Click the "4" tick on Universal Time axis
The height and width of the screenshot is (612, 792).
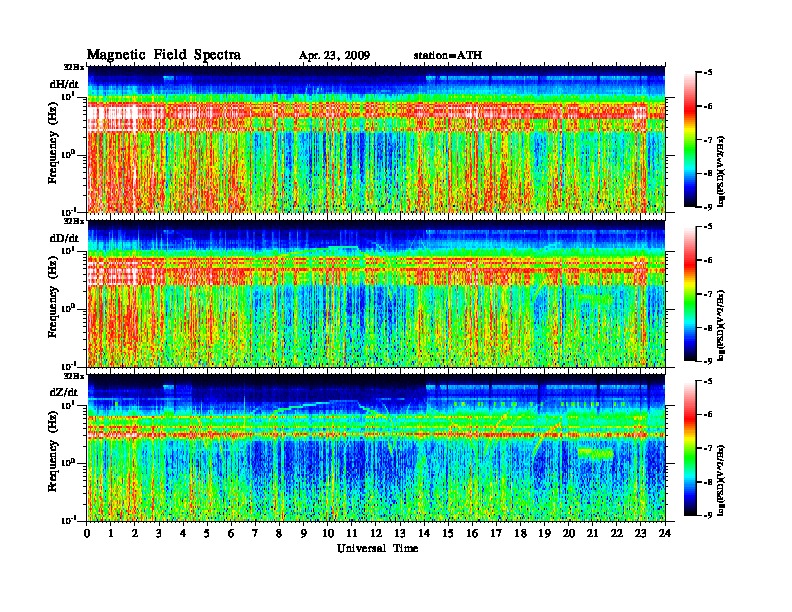point(183,533)
